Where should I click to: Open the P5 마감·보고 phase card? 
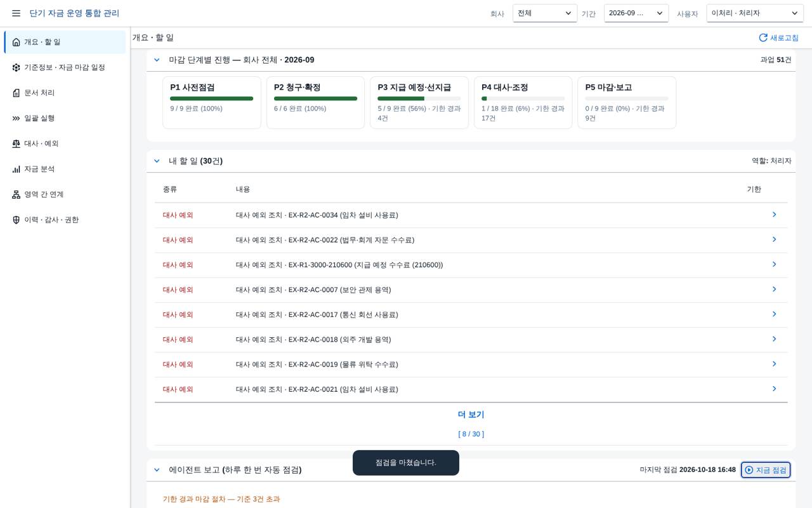627,103
